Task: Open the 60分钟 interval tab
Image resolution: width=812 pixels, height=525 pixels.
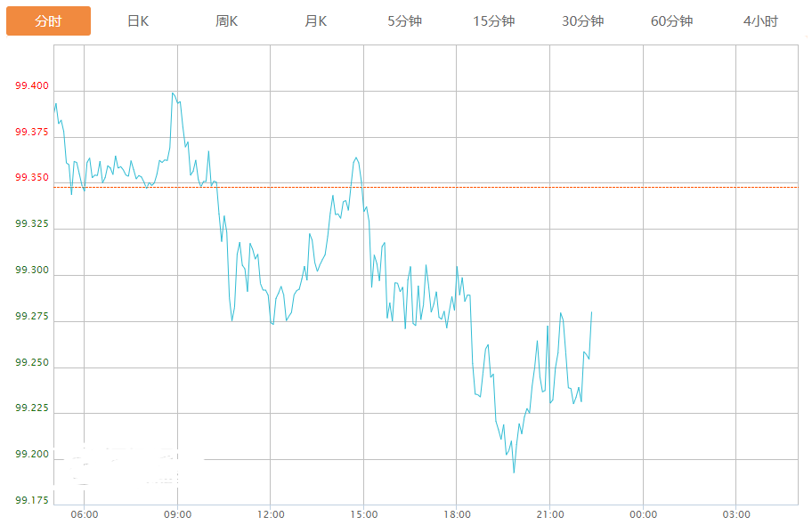Action: click(x=671, y=21)
